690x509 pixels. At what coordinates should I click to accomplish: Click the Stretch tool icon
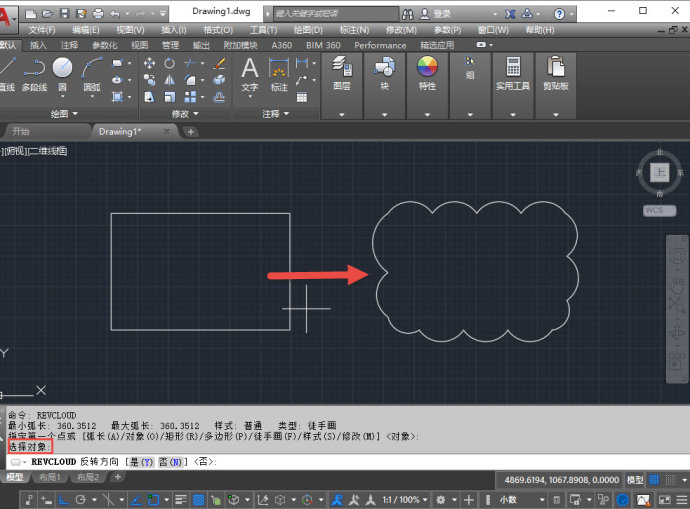click(149, 97)
